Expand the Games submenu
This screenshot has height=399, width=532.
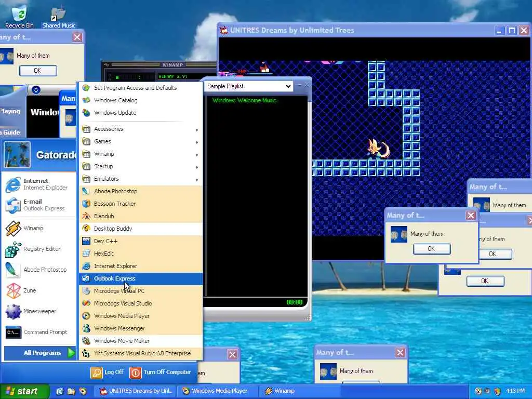(141, 141)
